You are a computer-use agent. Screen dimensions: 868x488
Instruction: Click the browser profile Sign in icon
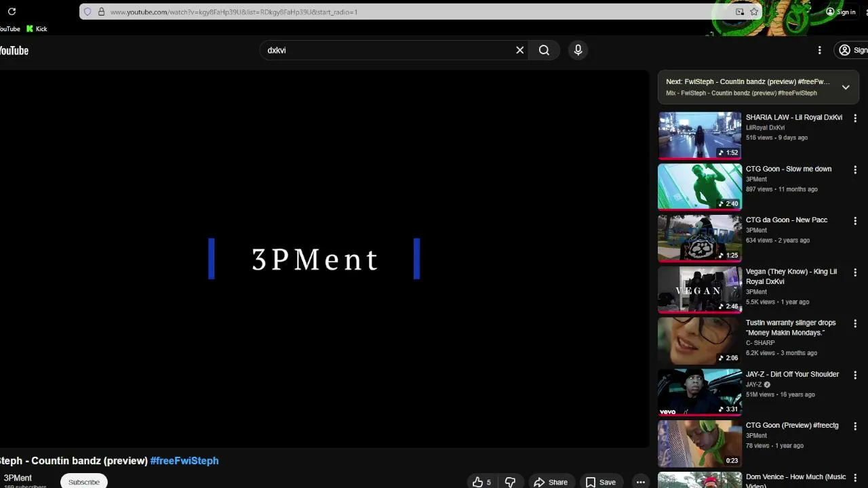coord(841,12)
